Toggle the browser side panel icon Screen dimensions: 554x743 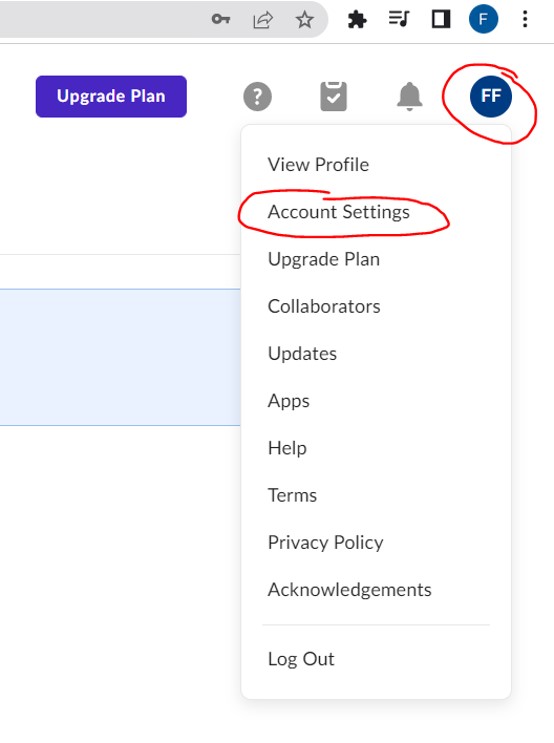(x=441, y=19)
